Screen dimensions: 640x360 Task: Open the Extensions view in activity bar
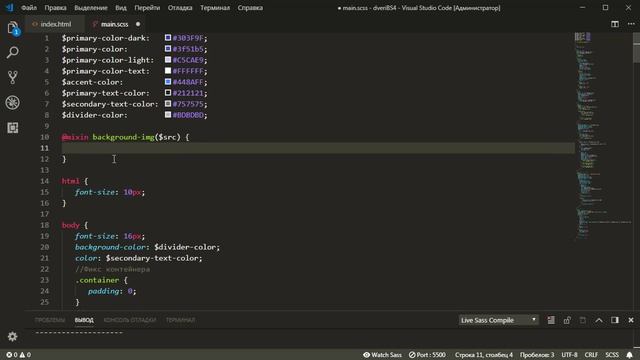pyautogui.click(x=13, y=128)
